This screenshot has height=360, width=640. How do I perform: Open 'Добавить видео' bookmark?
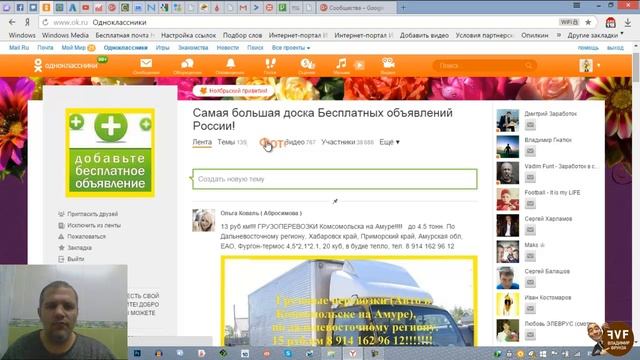[424, 36]
